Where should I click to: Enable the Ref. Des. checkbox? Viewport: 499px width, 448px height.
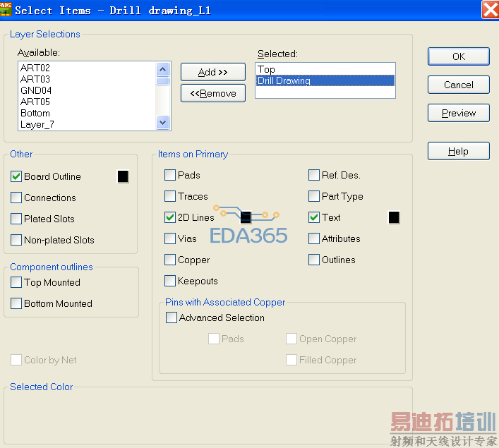[x=314, y=175]
